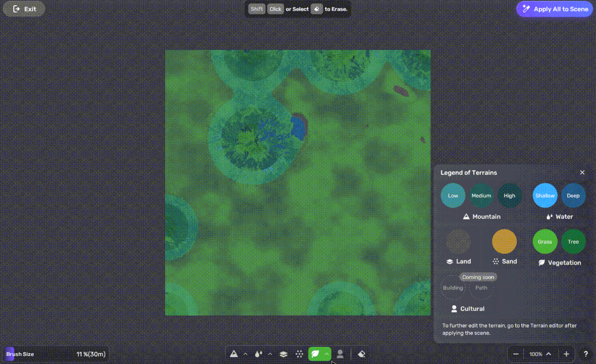Select the Land layers tool
596x364 pixels.
[283, 354]
